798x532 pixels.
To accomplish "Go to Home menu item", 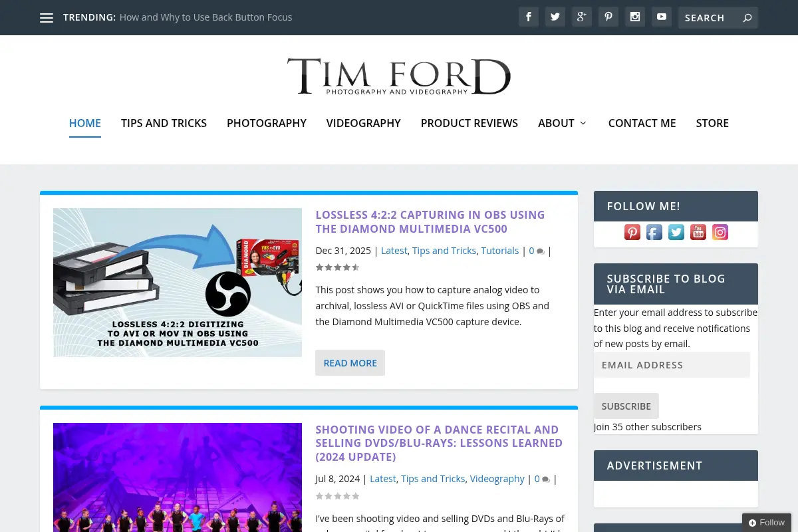I will (x=85, y=123).
